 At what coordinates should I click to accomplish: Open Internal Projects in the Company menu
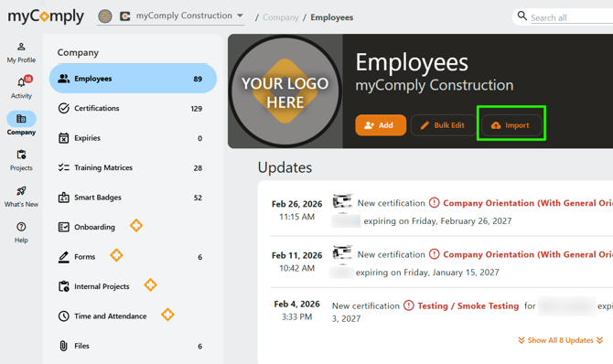click(x=133, y=286)
